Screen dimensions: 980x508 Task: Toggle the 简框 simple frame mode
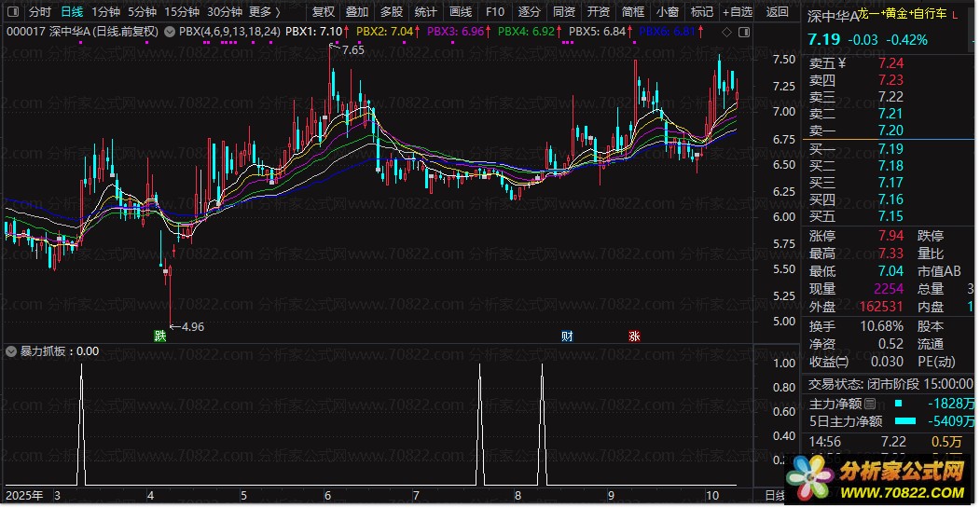632,12
